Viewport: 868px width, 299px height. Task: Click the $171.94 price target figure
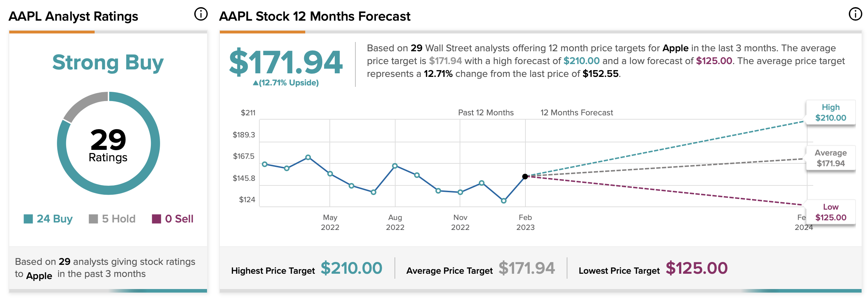[x=286, y=62]
